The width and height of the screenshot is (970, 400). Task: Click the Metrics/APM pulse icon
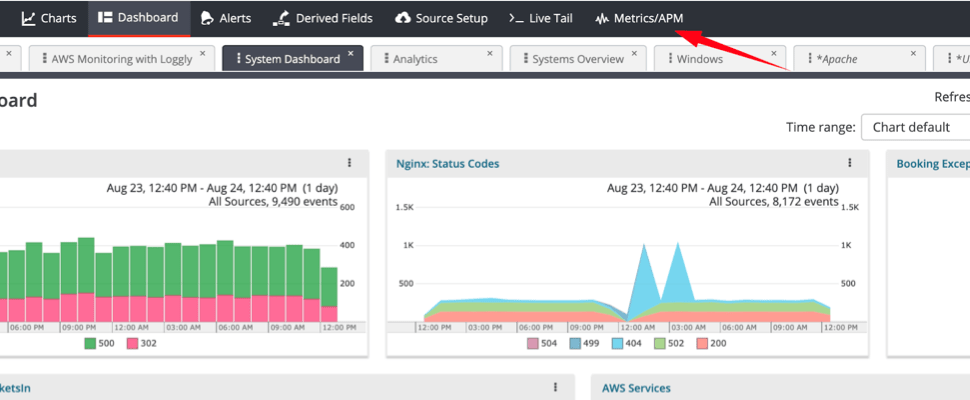click(x=601, y=18)
